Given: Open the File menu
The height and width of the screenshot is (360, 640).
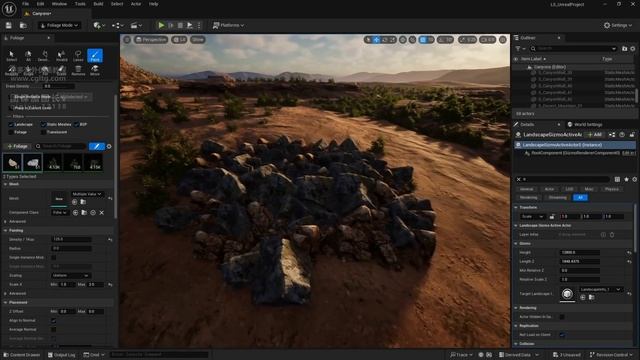Looking at the screenshot, I should point(25,4).
